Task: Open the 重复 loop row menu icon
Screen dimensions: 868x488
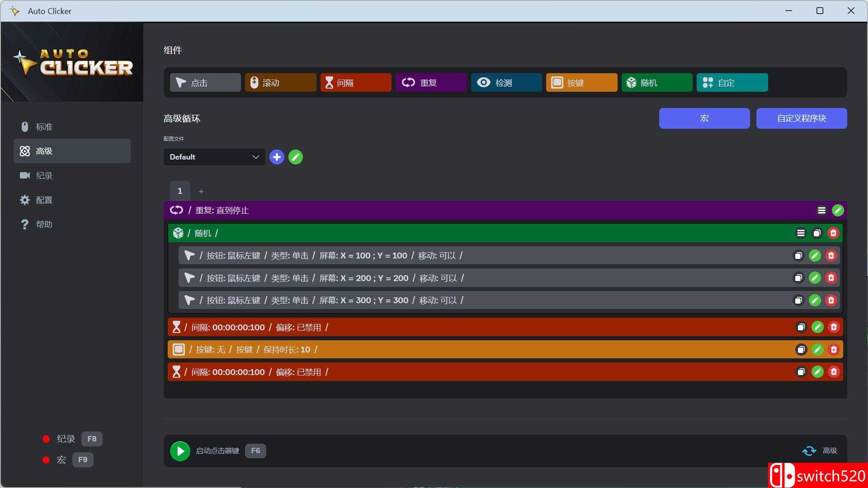Action: point(821,210)
